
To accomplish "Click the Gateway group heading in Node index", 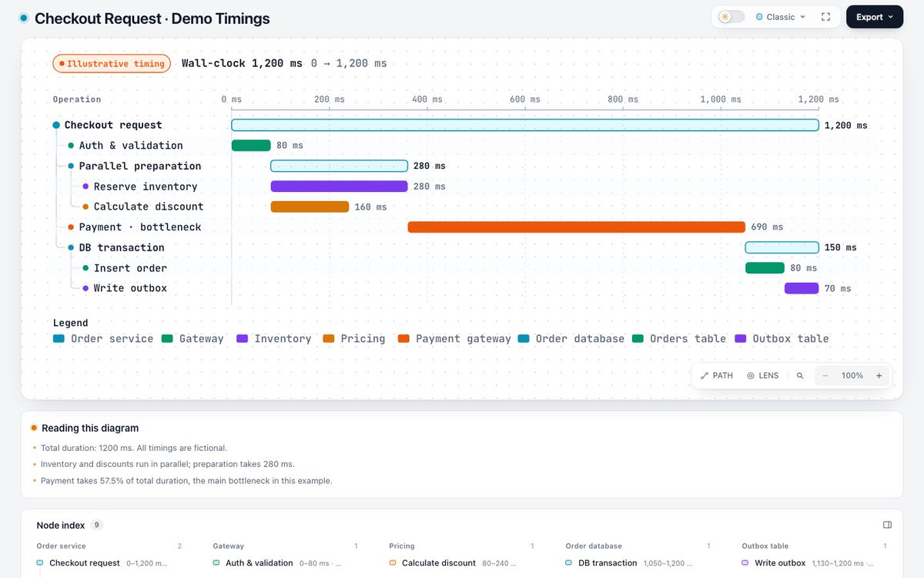I will pyautogui.click(x=229, y=546).
